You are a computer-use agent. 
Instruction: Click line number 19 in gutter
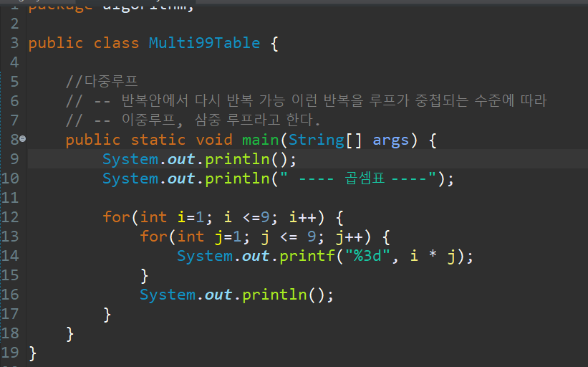coord(10,353)
